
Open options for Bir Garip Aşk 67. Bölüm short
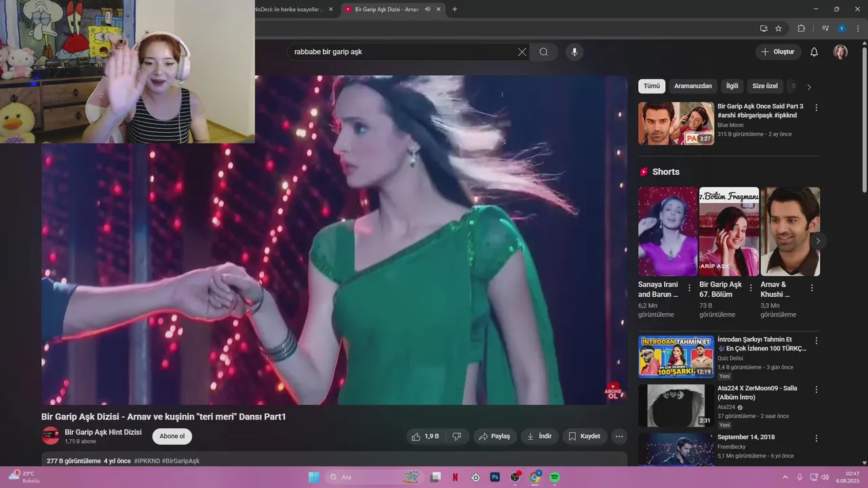pyautogui.click(x=751, y=288)
